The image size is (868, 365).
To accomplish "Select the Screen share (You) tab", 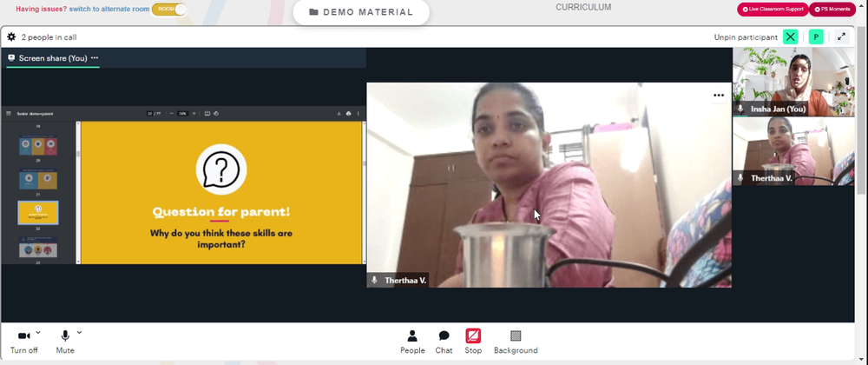I will tap(53, 57).
